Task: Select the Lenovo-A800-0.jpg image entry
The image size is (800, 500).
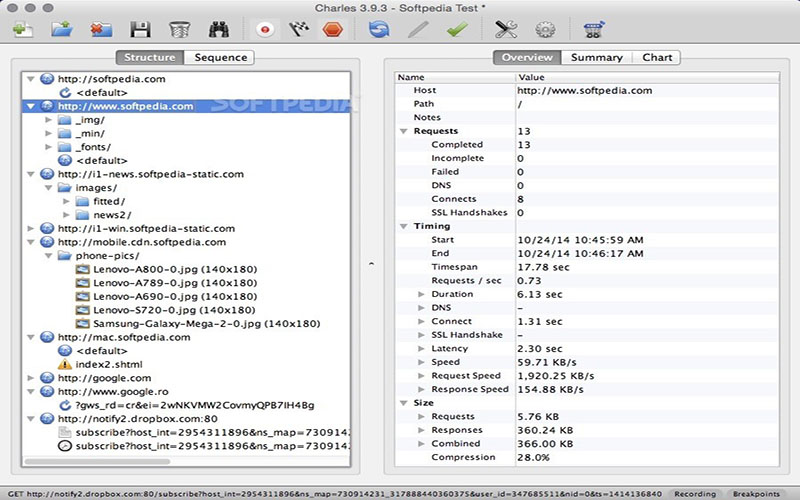Action: click(175, 269)
